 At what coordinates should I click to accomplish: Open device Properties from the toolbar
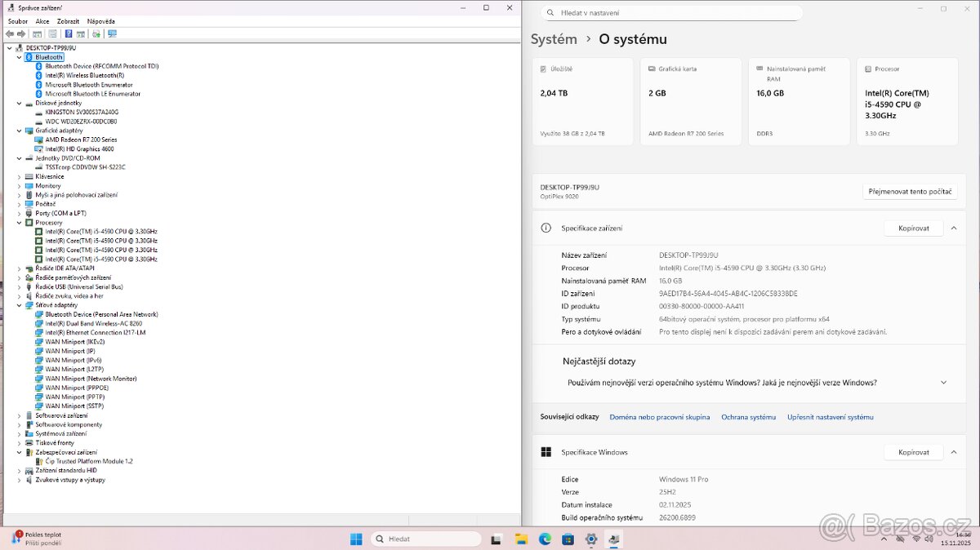[52, 33]
